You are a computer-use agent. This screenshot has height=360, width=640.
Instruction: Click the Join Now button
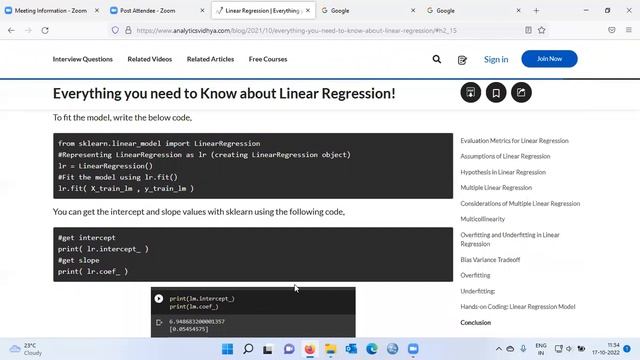point(549,59)
